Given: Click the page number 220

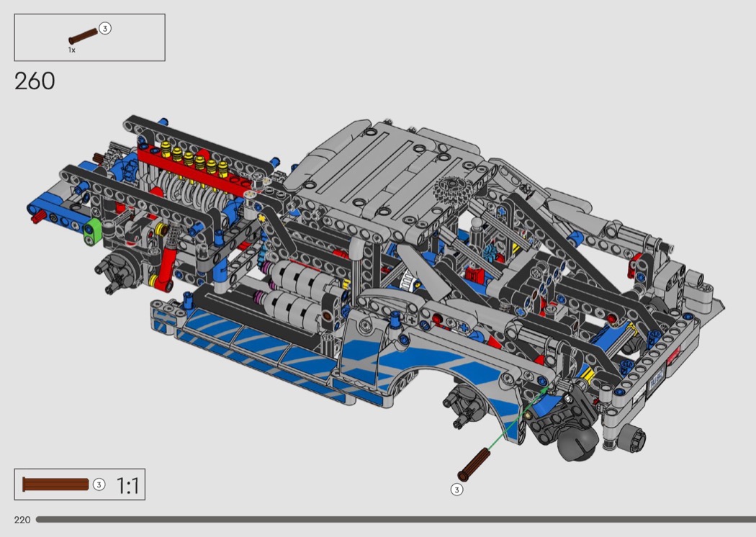Looking at the screenshot, I should tap(22, 520).
